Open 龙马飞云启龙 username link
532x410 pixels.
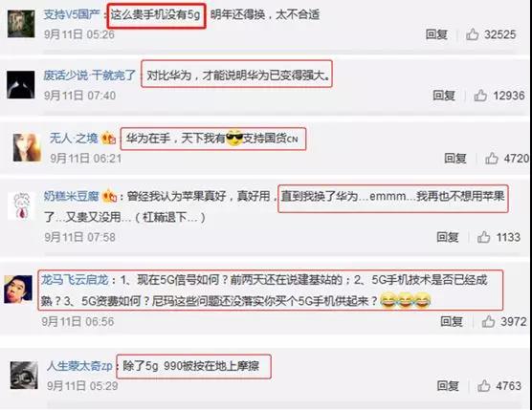75,280
